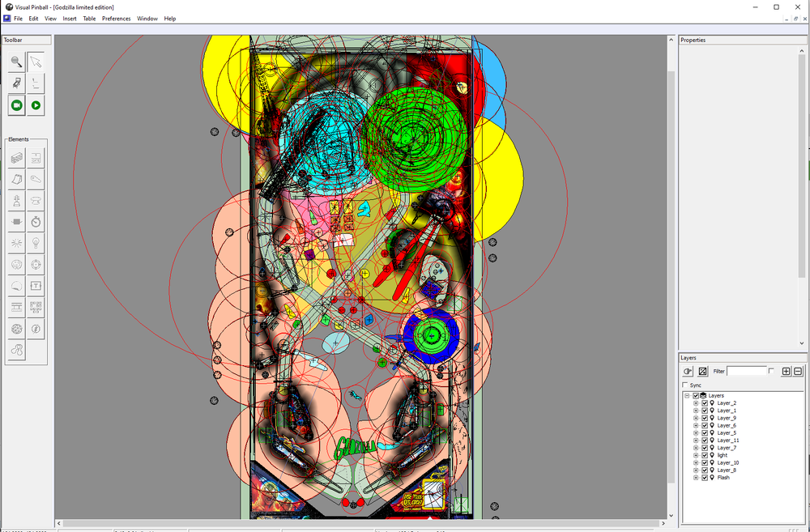The height and width of the screenshot is (532, 810).
Task: Click the editor's horizontal scrollbar right arrow
Action: [663, 523]
